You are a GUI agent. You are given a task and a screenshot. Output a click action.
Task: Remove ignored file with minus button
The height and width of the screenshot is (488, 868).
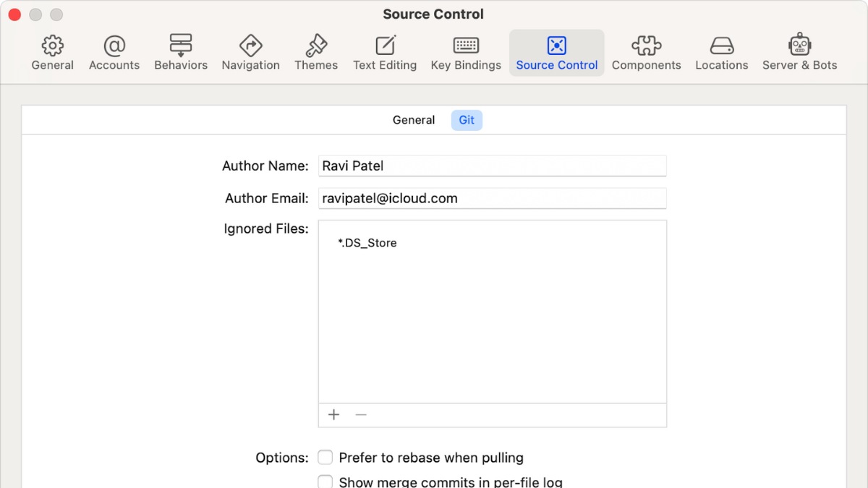361,414
